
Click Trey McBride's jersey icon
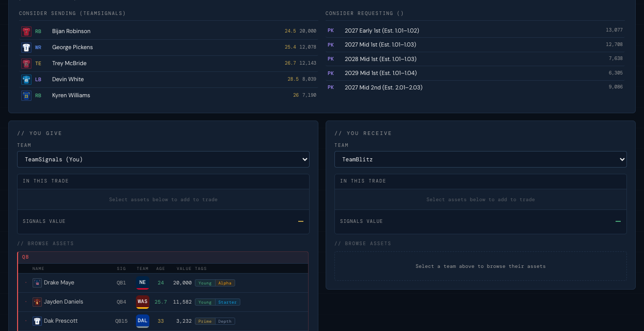(x=26, y=64)
